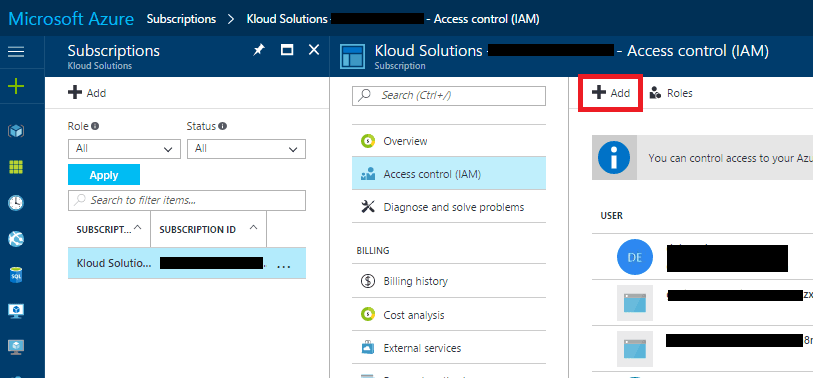
Task: Select application entry ending in 8r
Action: [703, 348]
